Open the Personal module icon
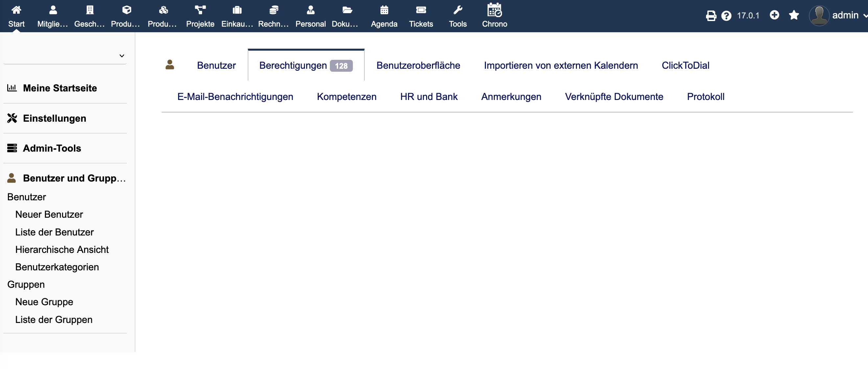Screen dimensions: 868x369 310,10
